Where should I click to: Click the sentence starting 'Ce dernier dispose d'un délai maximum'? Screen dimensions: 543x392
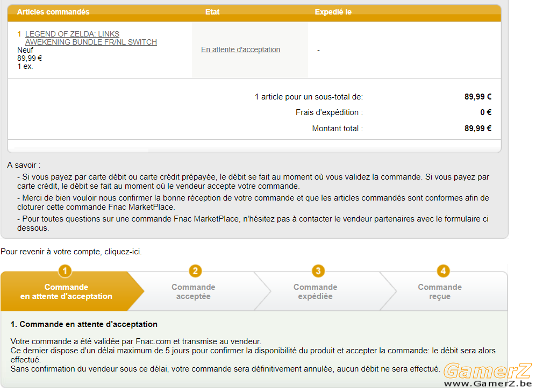click(x=253, y=355)
